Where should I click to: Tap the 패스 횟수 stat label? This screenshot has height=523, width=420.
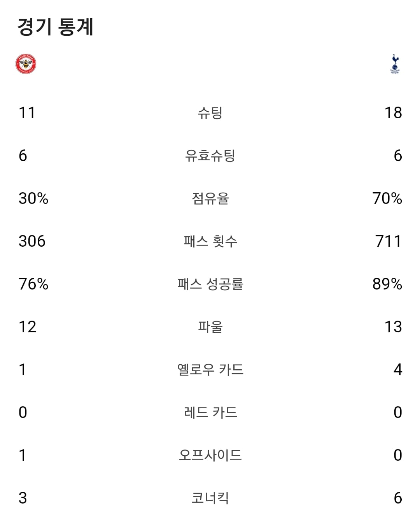(210, 241)
